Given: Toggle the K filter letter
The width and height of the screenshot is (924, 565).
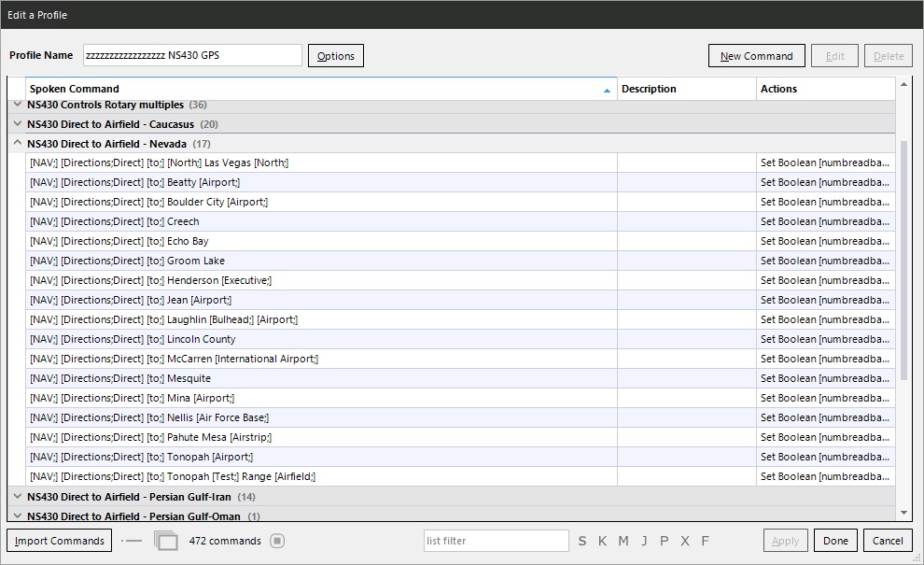Looking at the screenshot, I should coord(603,541).
